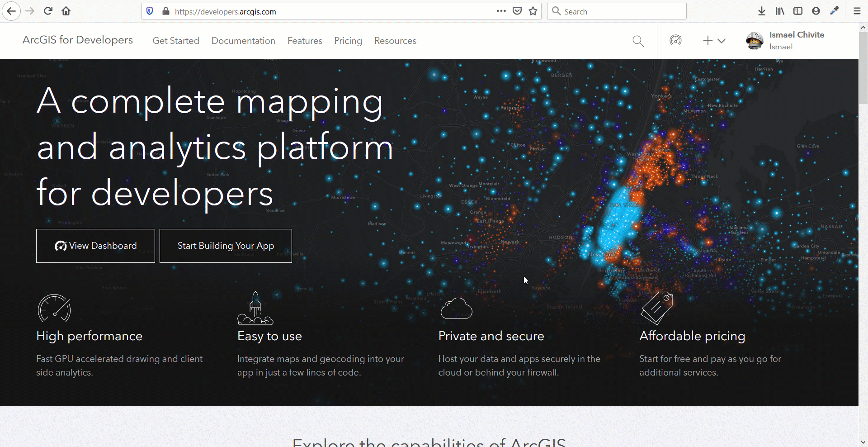This screenshot has height=447, width=868.
Task: Click 'Start for free and pay' description text
Action: click(710, 366)
